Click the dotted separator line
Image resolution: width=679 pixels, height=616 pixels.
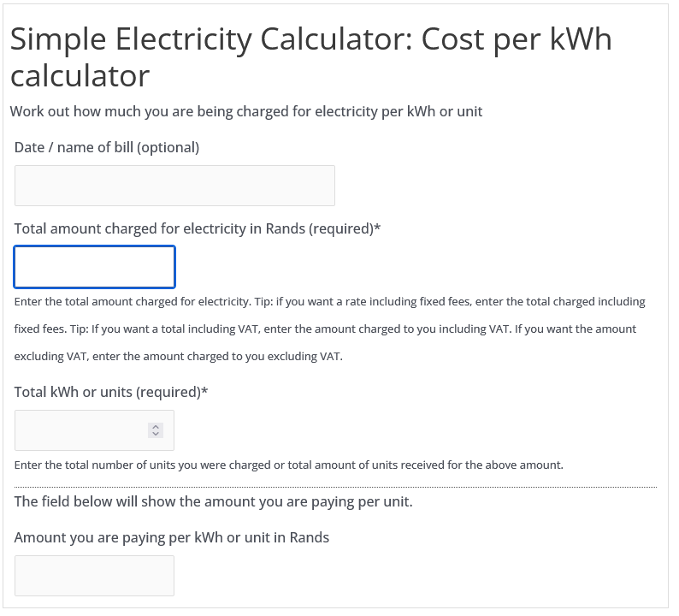point(335,487)
